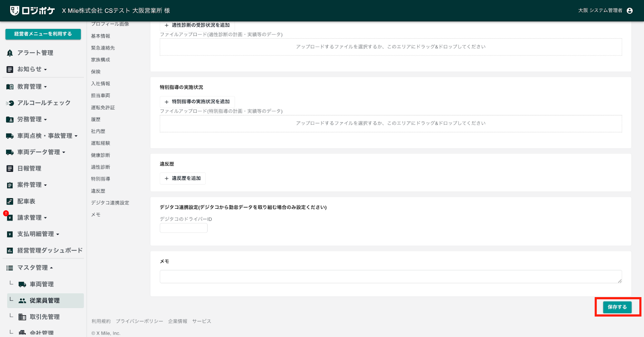Click the client management building icon

[22, 317]
